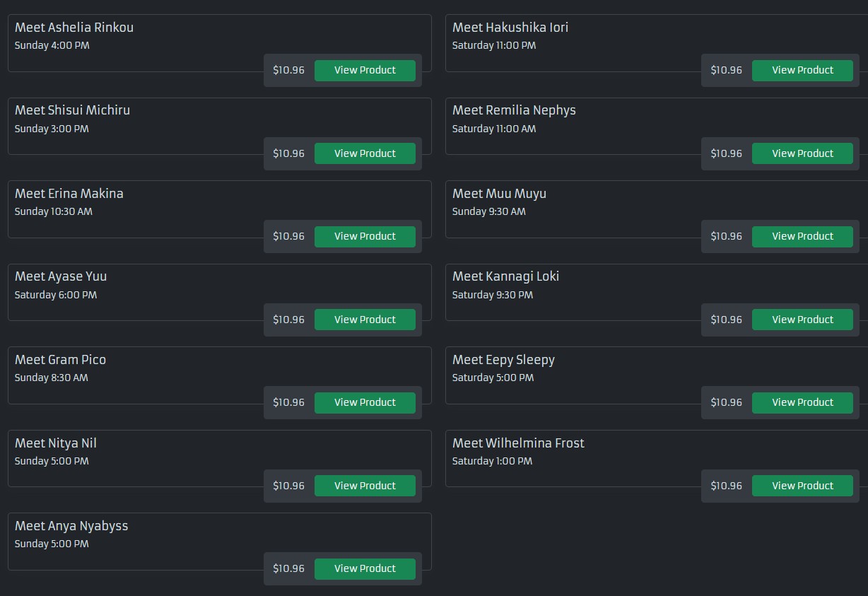This screenshot has width=868, height=596.
Task: Click the Meet Muu Muyu price tag
Action: point(726,236)
